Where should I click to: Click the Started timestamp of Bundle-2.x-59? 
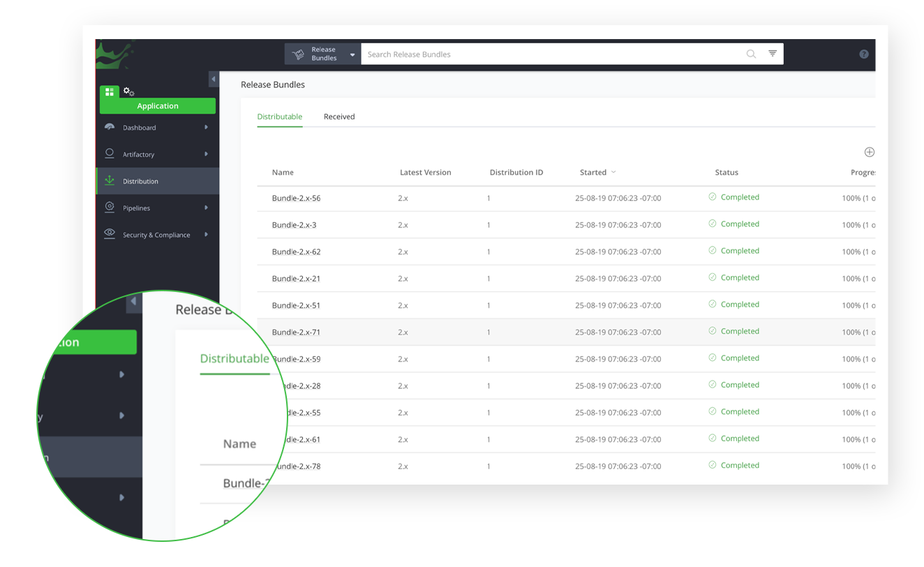click(x=618, y=359)
